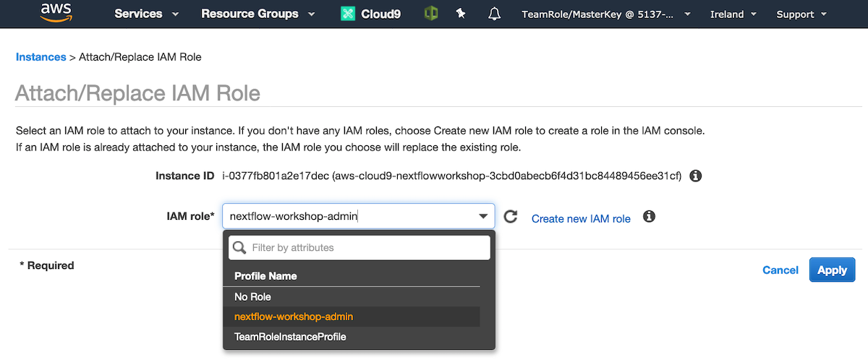Click the magnifier icon in filter box
This screenshot has height=360, width=868.
(x=239, y=247)
